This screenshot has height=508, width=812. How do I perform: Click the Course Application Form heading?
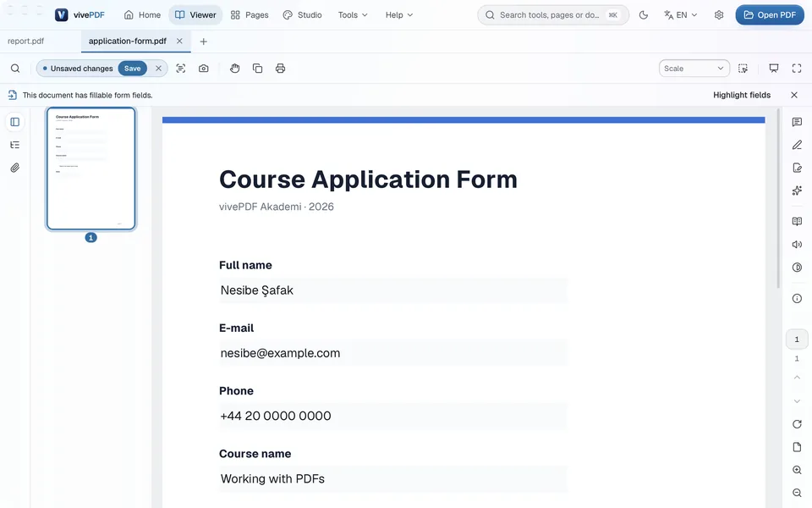[x=368, y=179]
